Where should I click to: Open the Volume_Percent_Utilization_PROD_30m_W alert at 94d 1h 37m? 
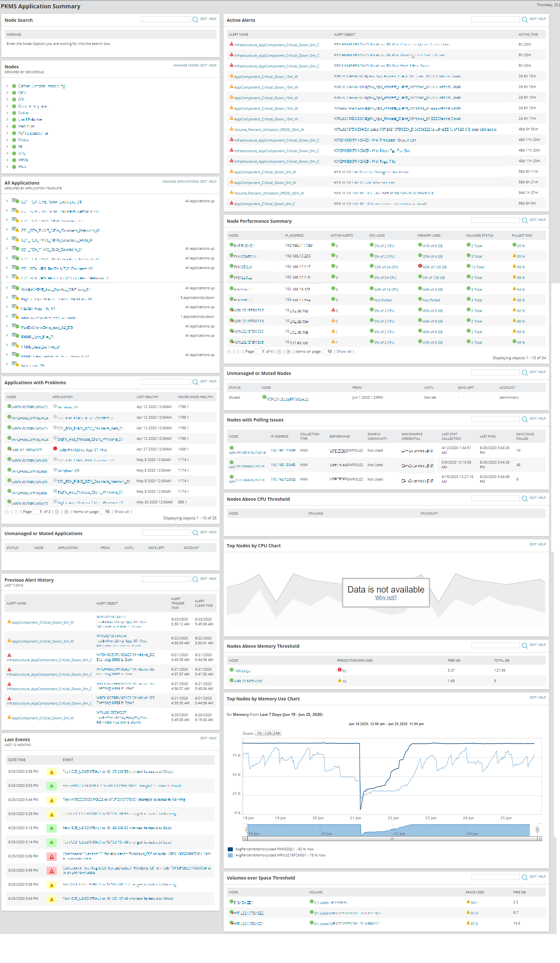click(269, 193)
